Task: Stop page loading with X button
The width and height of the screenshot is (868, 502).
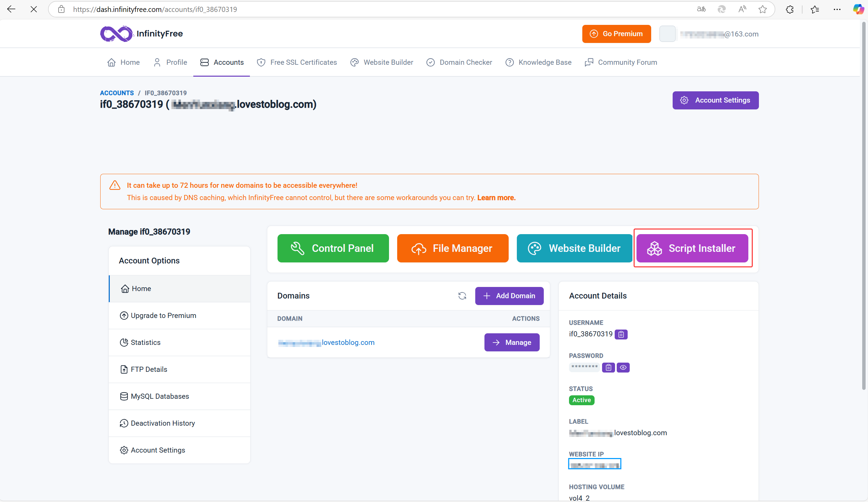Action: tap(33, 9)
